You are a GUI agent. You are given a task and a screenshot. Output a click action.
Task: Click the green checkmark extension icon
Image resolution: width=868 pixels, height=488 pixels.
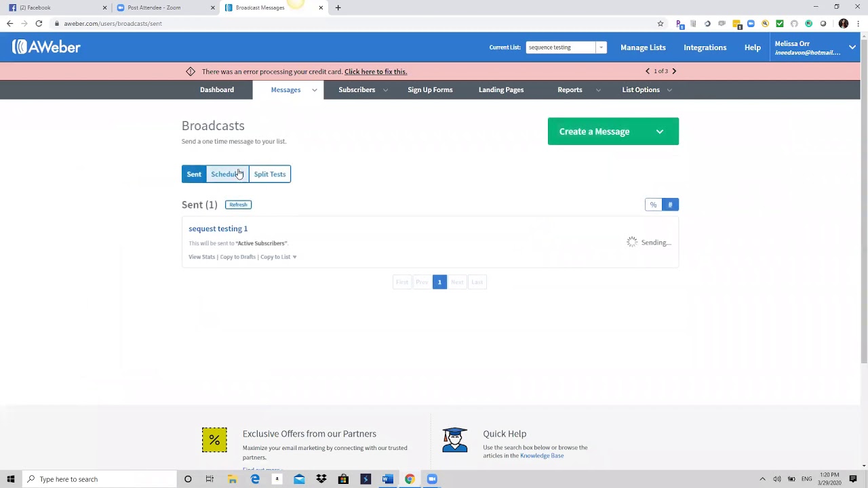pyautogui.click(x=780, y=24)
